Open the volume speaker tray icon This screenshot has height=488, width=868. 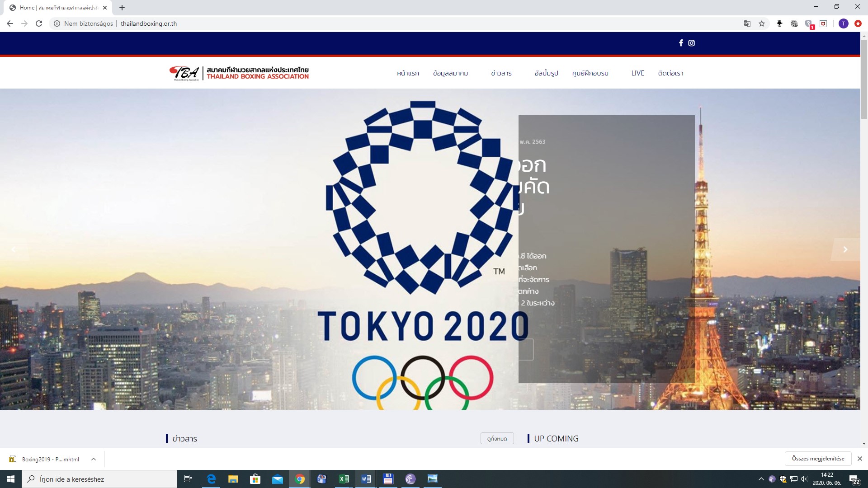(x=804, y=479)
